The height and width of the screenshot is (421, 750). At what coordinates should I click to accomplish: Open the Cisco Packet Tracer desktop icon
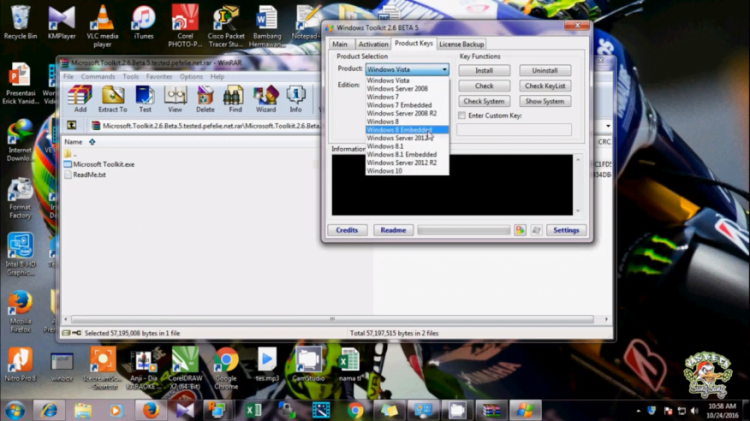tap(226, 26)
